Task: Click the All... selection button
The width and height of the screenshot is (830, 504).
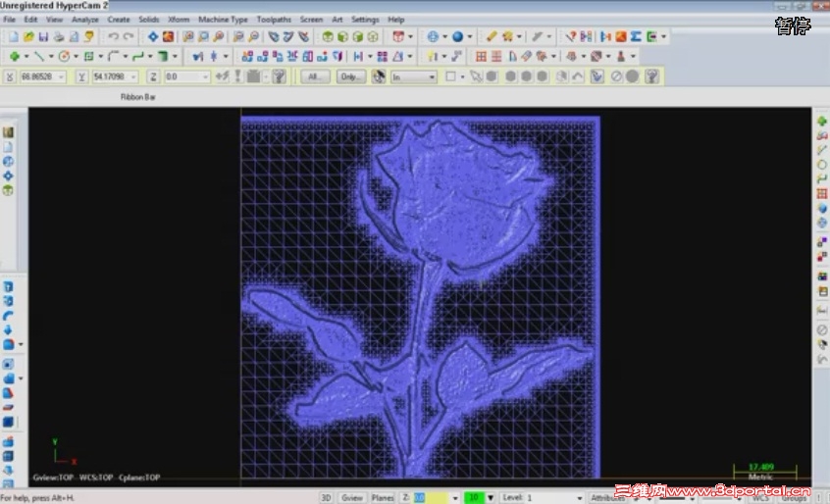Action: coord(316,76)
